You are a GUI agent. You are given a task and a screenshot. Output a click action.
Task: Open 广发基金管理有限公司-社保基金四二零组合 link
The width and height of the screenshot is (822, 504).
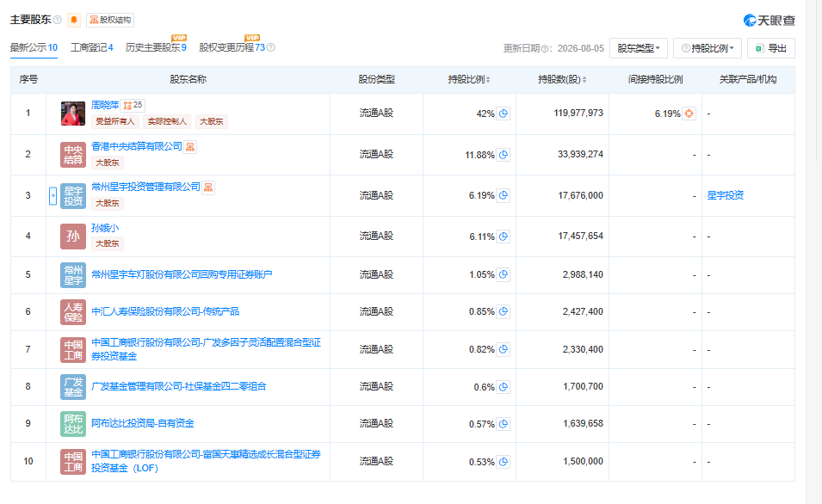pyautogui.click(x=179, y=387)
